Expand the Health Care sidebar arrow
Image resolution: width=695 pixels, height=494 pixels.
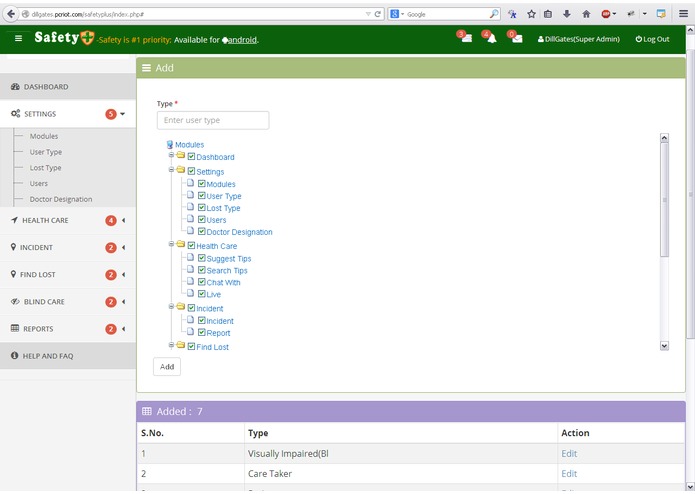click(124, 220)
